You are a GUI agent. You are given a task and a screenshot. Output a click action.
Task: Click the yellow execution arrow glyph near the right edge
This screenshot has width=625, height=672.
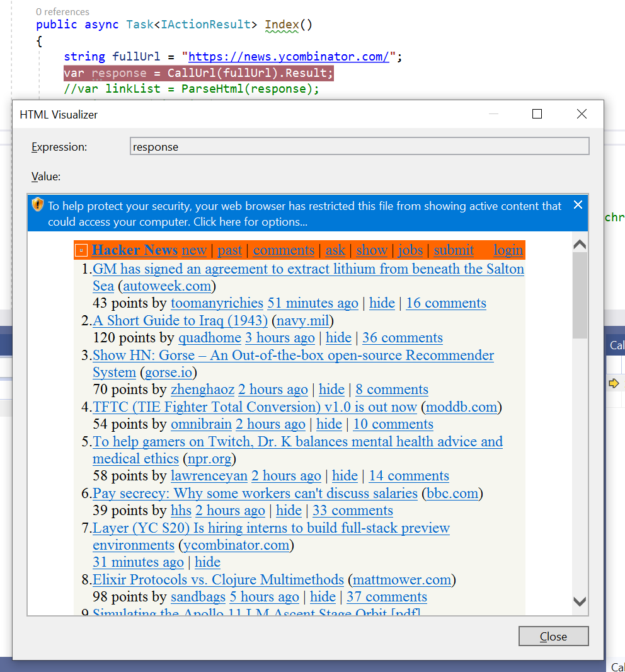(x=615, y=382)
